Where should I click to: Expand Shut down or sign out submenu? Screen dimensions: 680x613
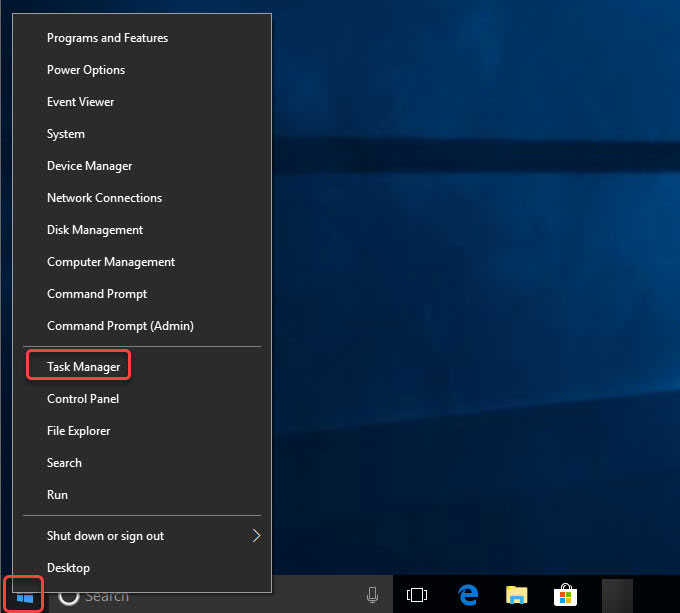coord(142,536)
